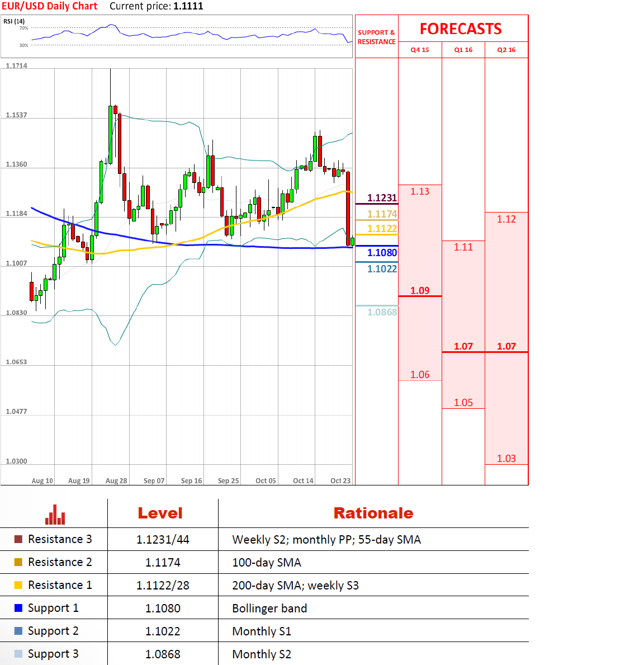Click the Oct 23 date axis label
The height and width of the screenshot is (665, 644).
click(x=340, y=480)
